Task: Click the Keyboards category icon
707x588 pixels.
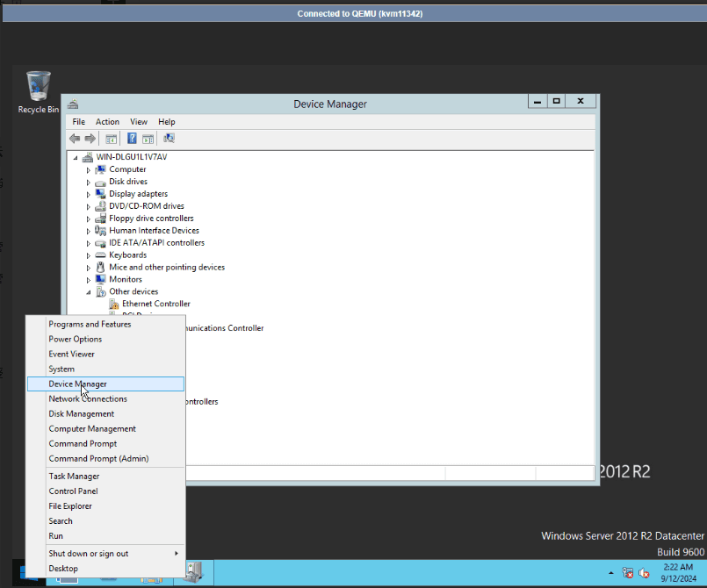Action: (x=100, y=255)
